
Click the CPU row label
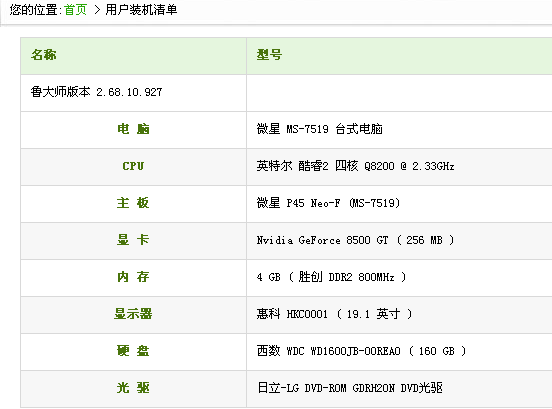point(133,166)
